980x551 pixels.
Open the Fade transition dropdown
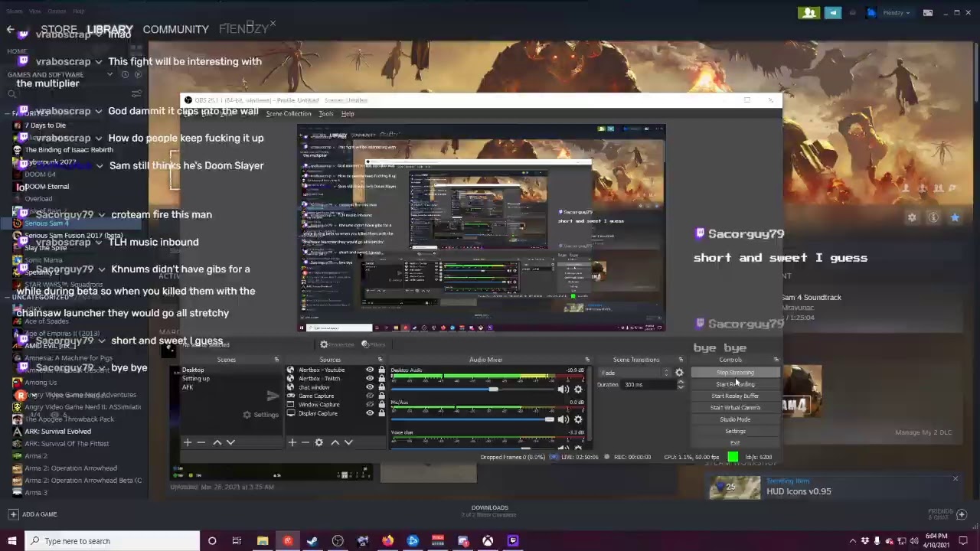[x=635, y=373]
